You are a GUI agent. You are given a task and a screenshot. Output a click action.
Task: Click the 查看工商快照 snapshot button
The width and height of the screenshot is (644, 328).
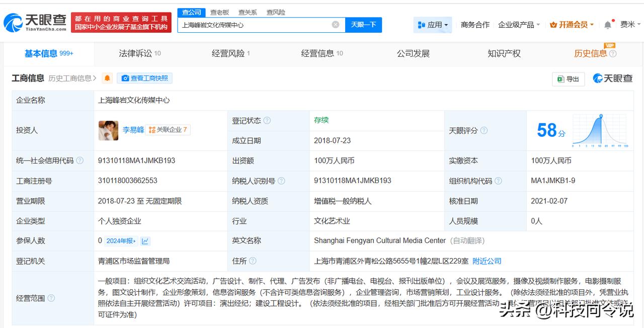[x=145, y=78]
